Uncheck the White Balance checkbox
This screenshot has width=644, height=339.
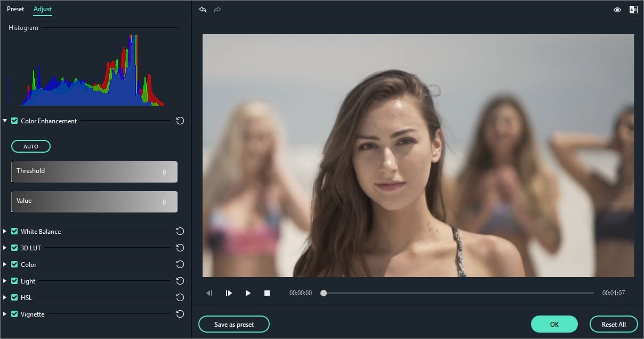click(14, 231)
